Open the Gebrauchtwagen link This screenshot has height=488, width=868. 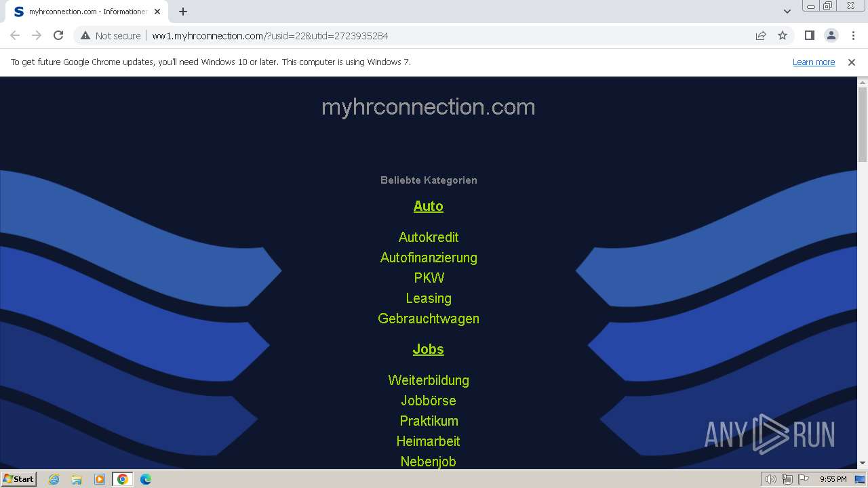coord(429,319)
